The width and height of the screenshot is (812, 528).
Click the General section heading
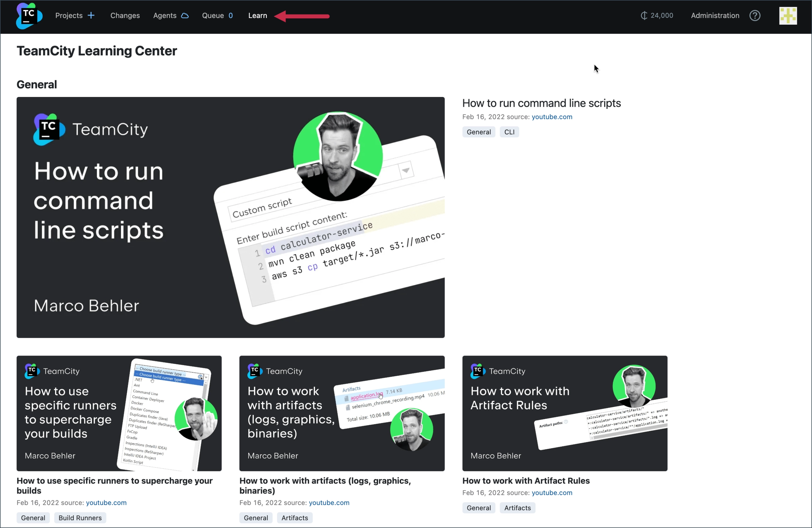point(37,84)
